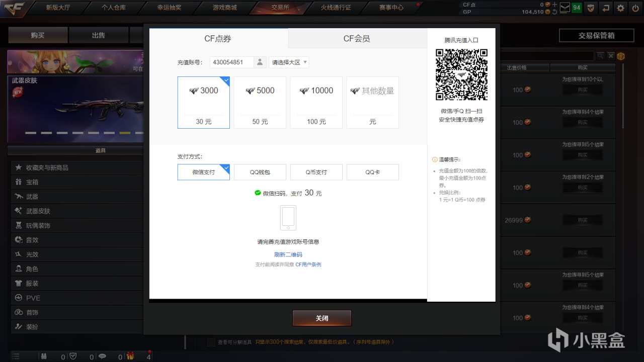
Task: Select the 其他数量 custom amount option
Action: 373,103
